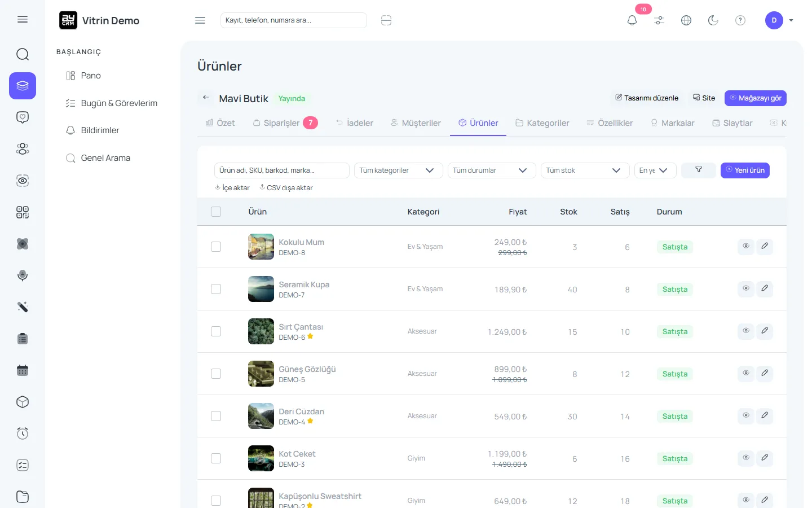Click the İçe aktar link
The height and width of the screenshot is (508, 812).
pyautogui.click(x=232, y=188)
